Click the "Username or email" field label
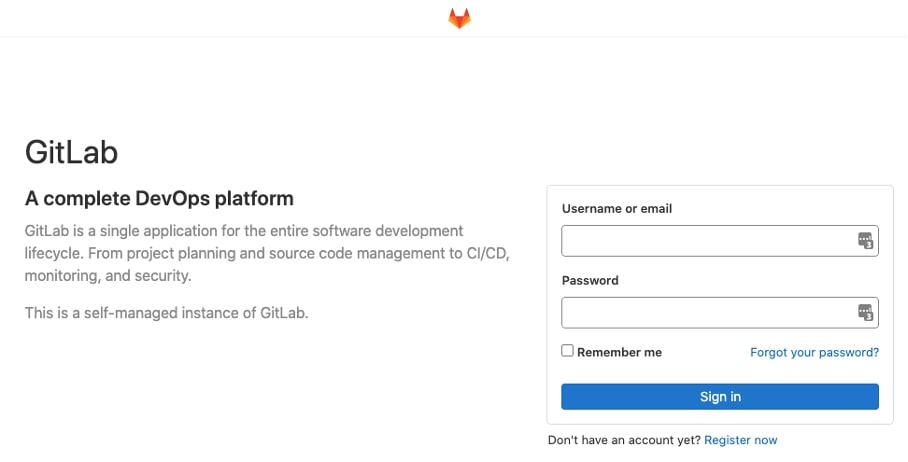 617,209
